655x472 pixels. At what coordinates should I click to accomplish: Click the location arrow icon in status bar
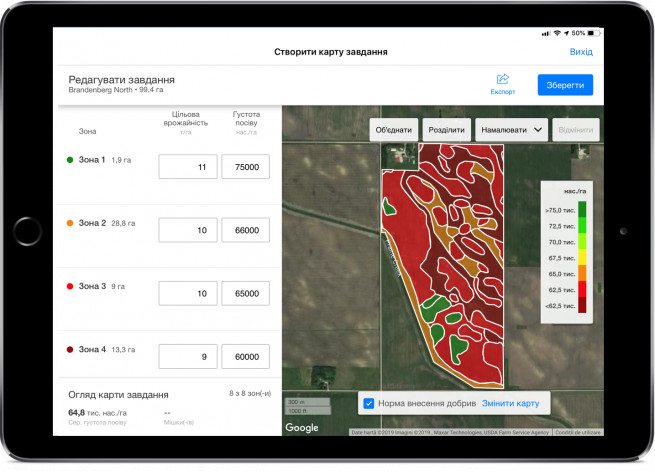(566, 33)
